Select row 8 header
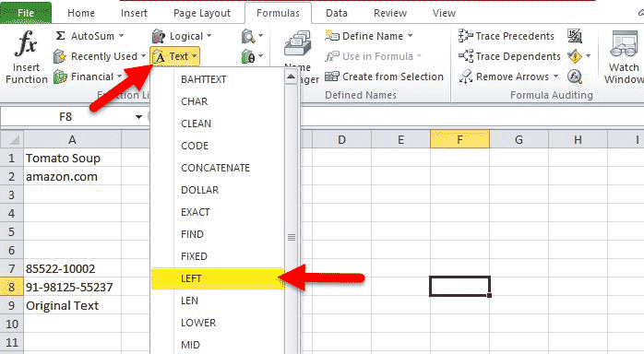This screenshot has height=354, width=644. pyautogui.click(x=11, y=287)
